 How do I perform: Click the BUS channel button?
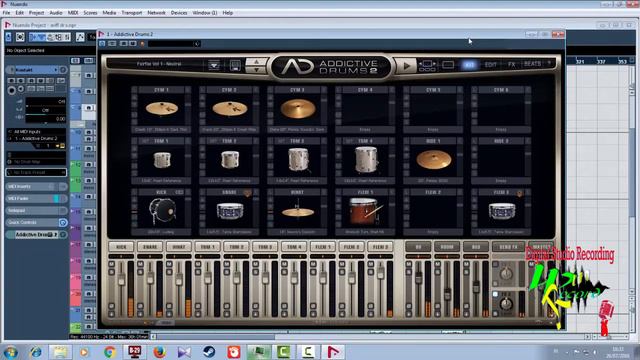point(476,247)
